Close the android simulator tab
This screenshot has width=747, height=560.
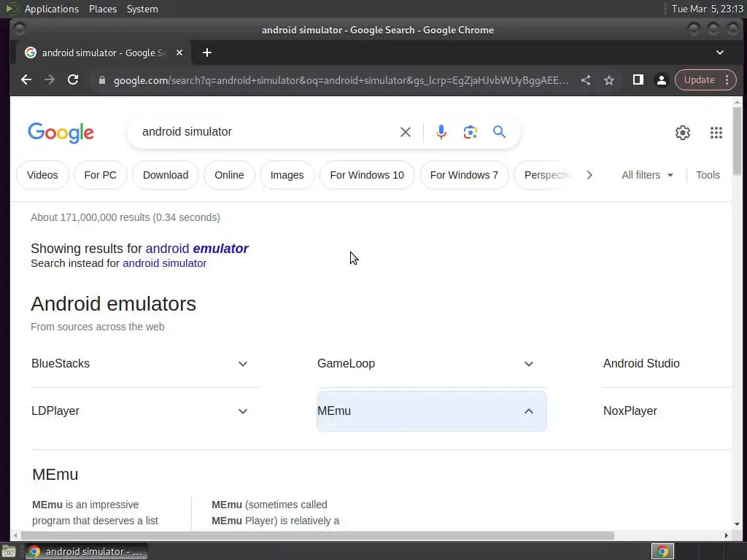pos(179,52)
